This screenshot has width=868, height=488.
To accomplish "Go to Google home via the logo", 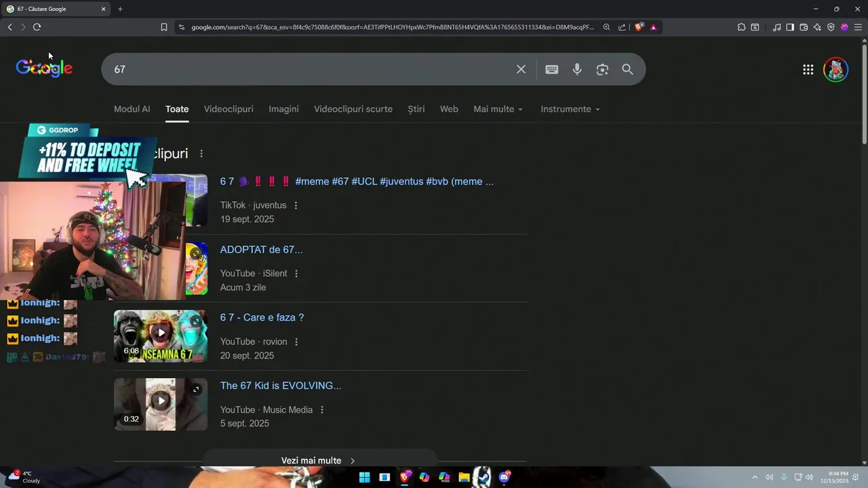I will 44,68.
